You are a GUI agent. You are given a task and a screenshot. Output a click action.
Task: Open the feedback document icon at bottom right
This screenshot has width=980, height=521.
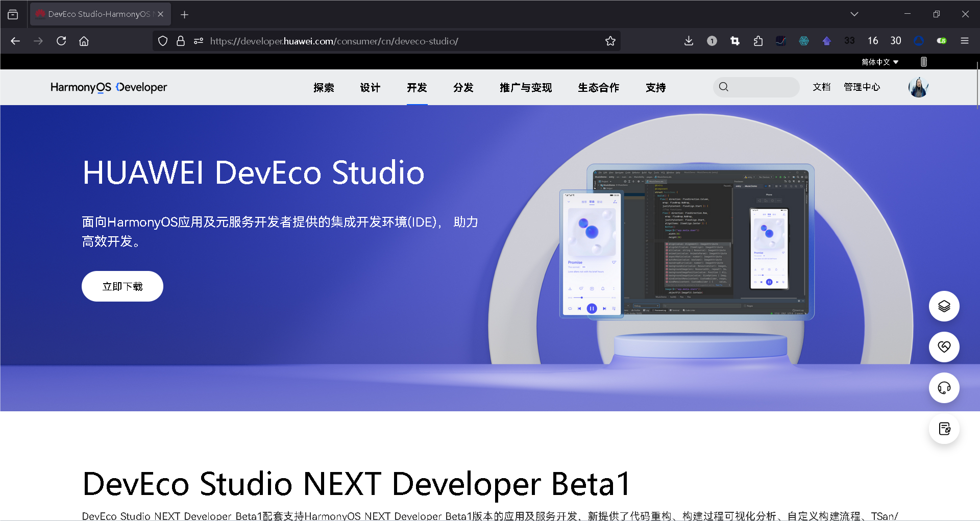[944, 429]
